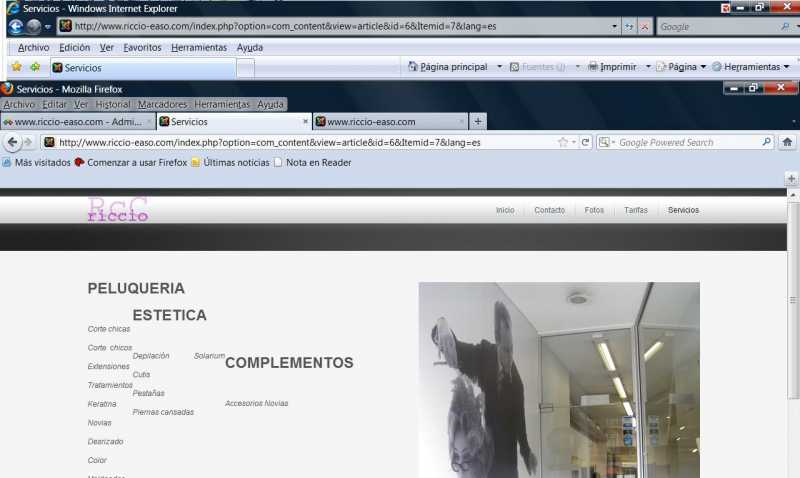
Task: Open Comenzar a usar Firefox bookmark
Action: coord(131,163)
